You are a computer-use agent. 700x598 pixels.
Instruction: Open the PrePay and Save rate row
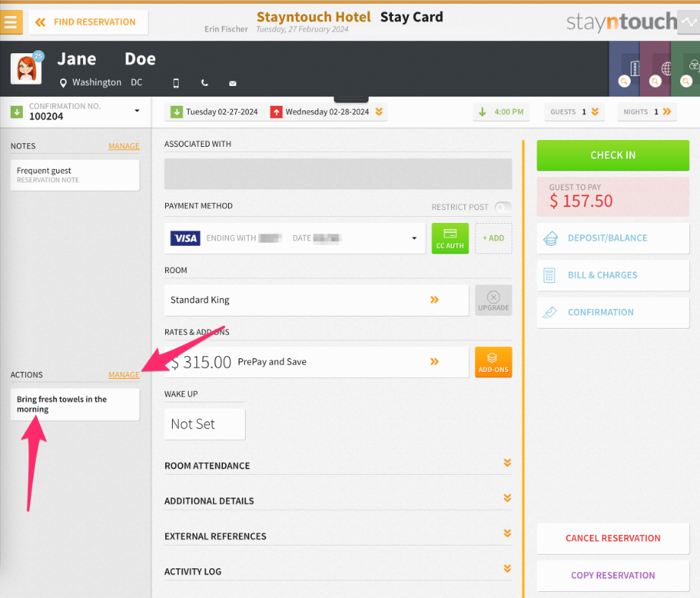pos(317,362)
